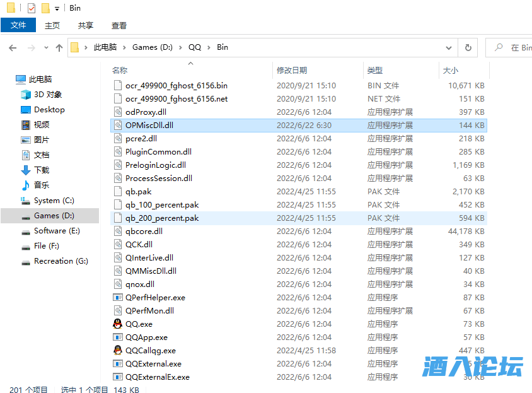
Task: Select the file QCK.dll
Action: pyautogui.click(x=299, y=244)
